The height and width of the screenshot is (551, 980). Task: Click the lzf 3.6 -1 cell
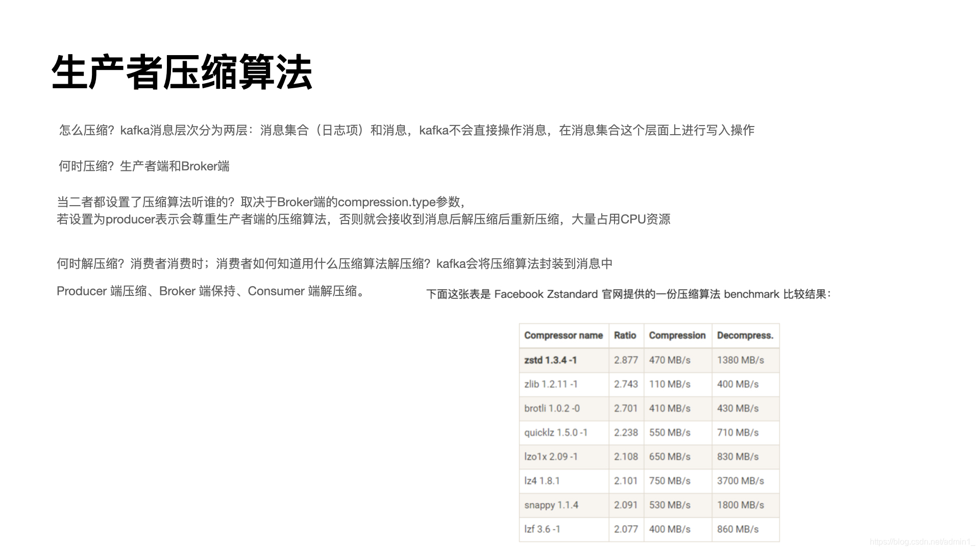pyautogui.click(x=542, y=529)
